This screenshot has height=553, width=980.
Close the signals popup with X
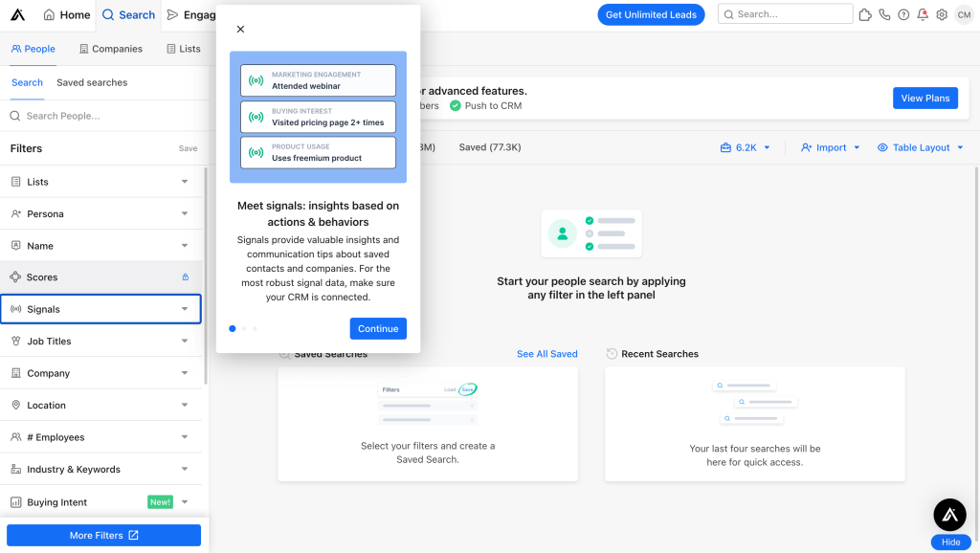(240, 30)
